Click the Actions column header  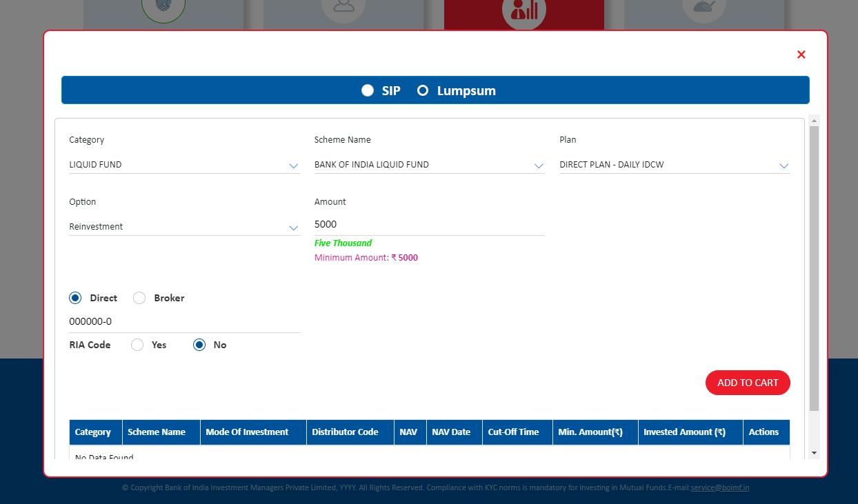pos(766,432)
